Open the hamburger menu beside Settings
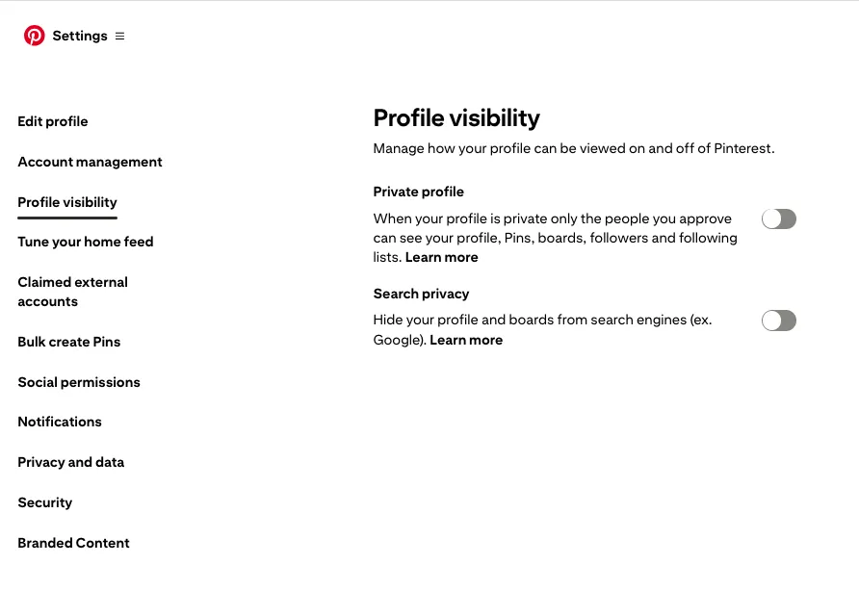Viewport: 859px width, 616px height. pyautogui.click(x=119, y=36)
